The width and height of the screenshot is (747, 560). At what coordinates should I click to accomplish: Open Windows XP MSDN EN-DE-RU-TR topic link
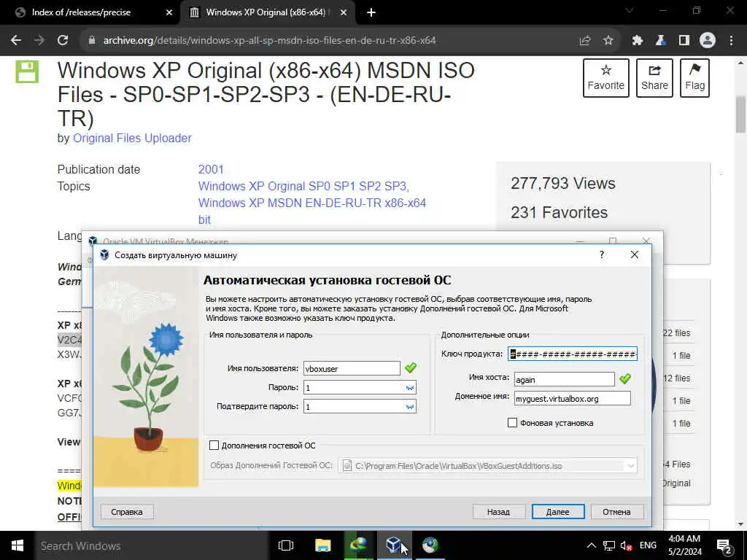click(312, 211)
